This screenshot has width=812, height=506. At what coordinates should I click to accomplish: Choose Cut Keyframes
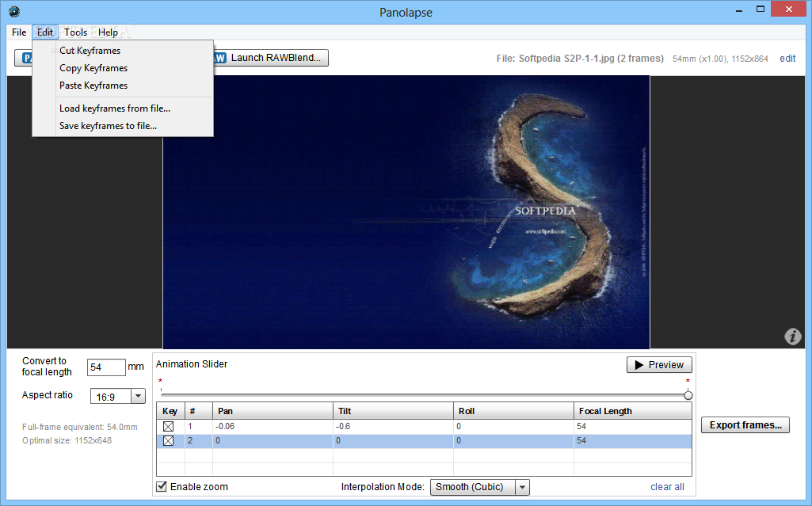click(124, 50)
